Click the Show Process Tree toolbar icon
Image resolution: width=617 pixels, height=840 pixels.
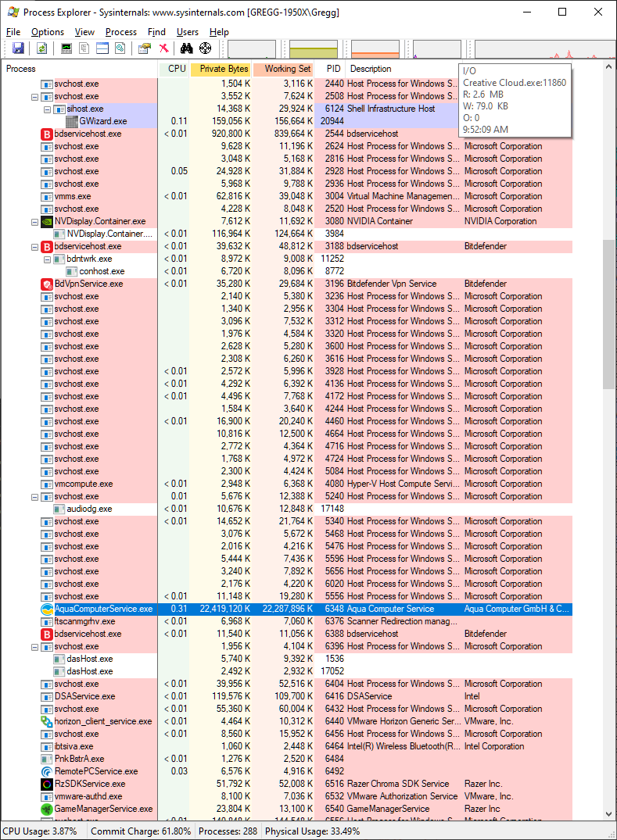[x=84, y=48]
